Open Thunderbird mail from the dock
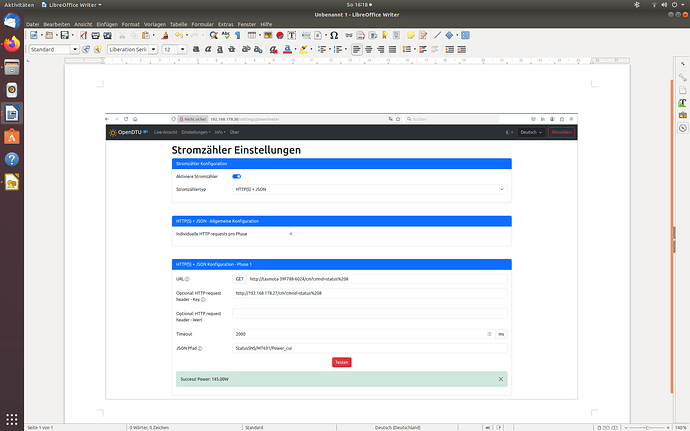The width and height of the screenshot is (690, 431). 12,21
